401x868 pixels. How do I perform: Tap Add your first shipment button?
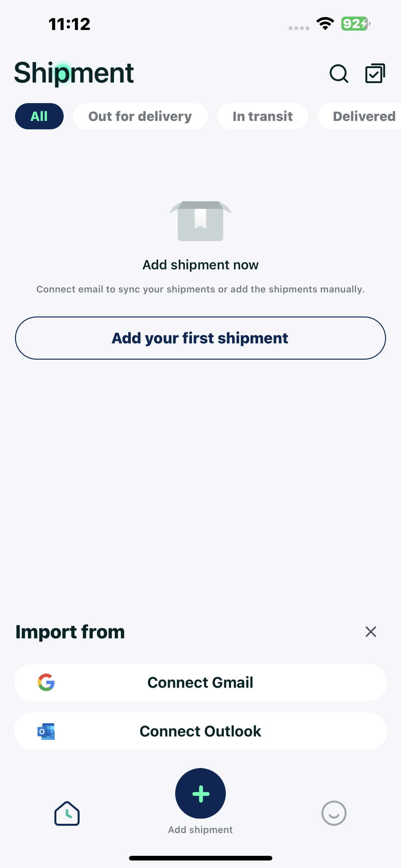click(x=200, y=338)
